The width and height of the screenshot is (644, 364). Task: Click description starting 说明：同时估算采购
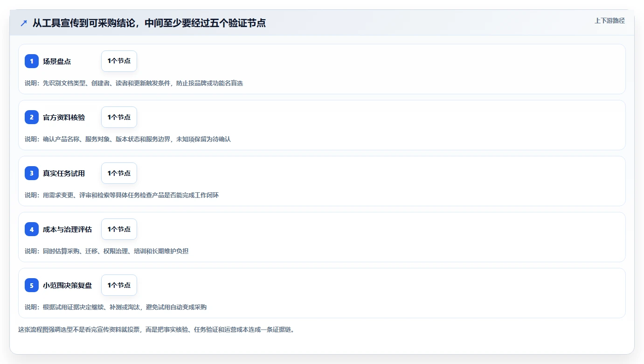coord(107,251)
